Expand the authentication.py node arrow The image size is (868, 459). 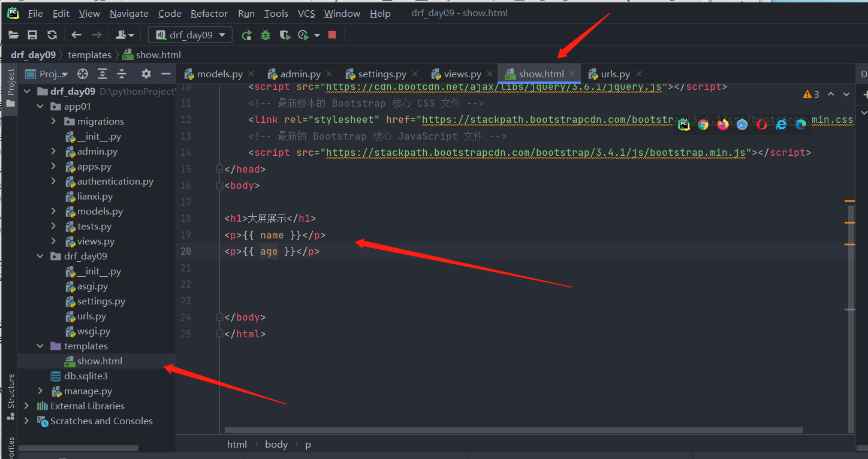[x=53, y=182]
